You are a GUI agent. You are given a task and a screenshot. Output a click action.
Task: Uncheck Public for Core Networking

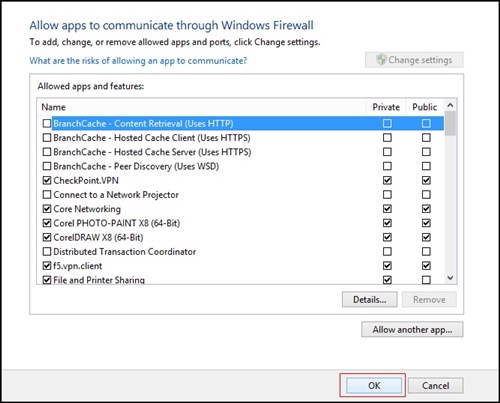(426, 209)
